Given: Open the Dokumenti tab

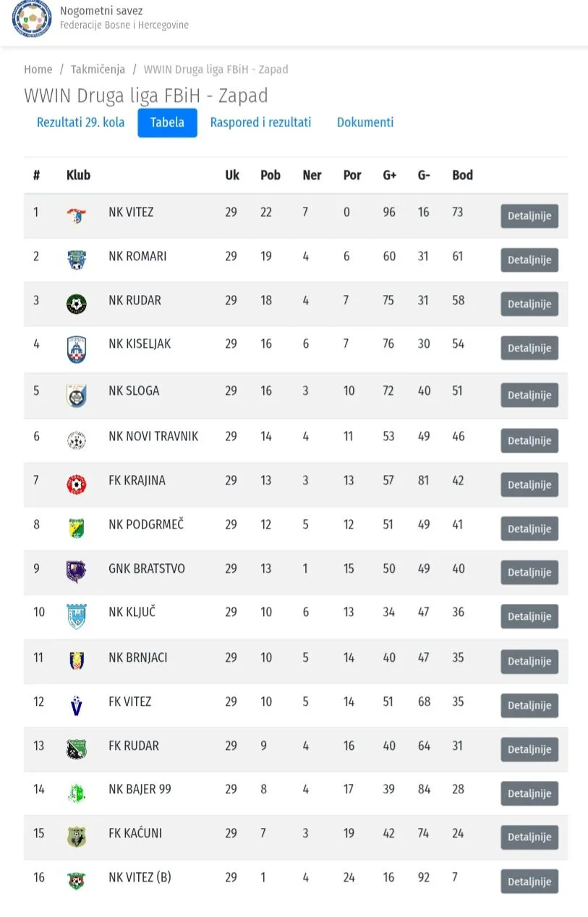Looking at the screenshot, I should [x=365, y=123].
